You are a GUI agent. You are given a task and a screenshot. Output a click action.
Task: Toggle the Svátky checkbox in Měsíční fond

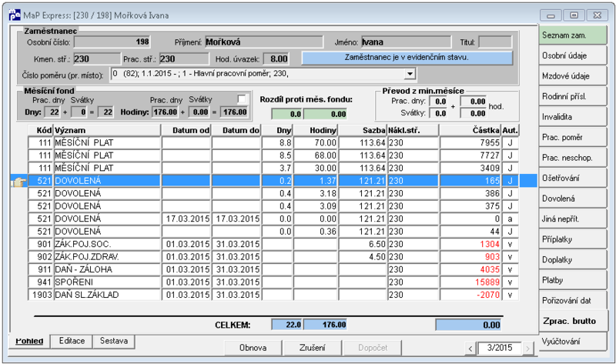tap(242, 99)
